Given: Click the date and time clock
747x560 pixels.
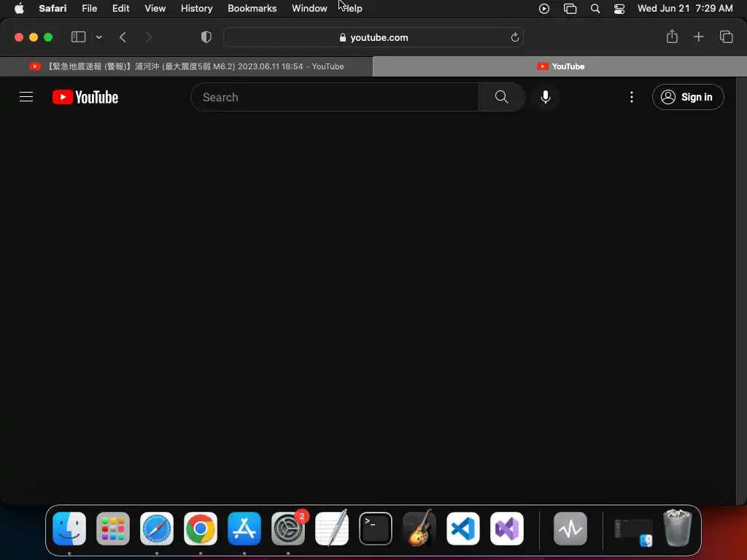Looking at the screenshot, I should click(x=685, y=8).
